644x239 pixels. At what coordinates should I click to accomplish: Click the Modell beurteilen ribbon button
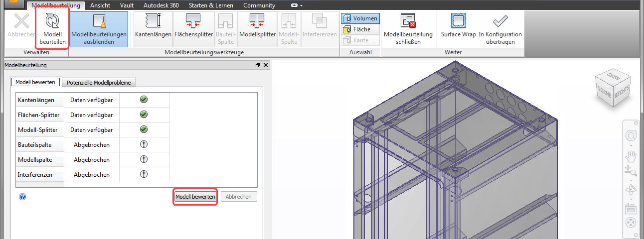coord(52,29)
